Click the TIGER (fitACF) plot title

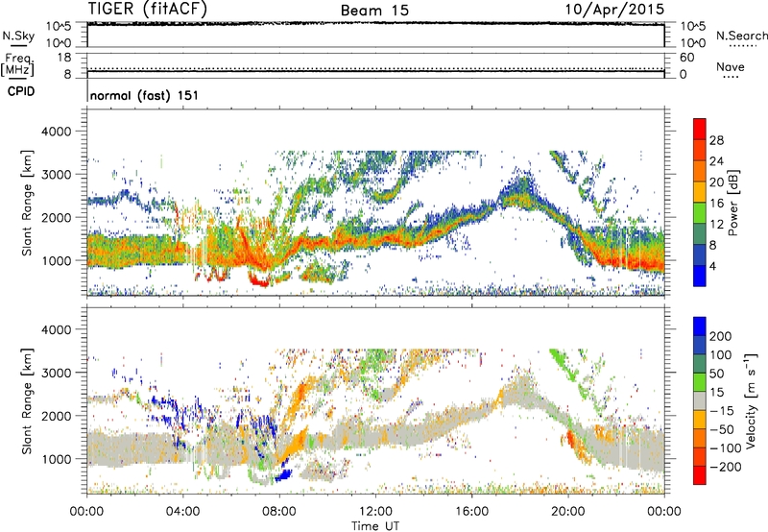pyautogui.click(x=148, y=10)
